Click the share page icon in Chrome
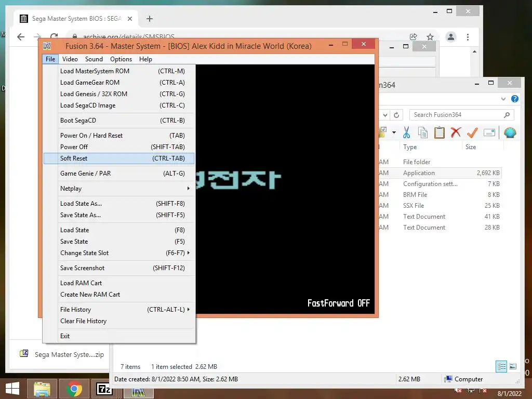532x399 pixels. pos(413,37)
